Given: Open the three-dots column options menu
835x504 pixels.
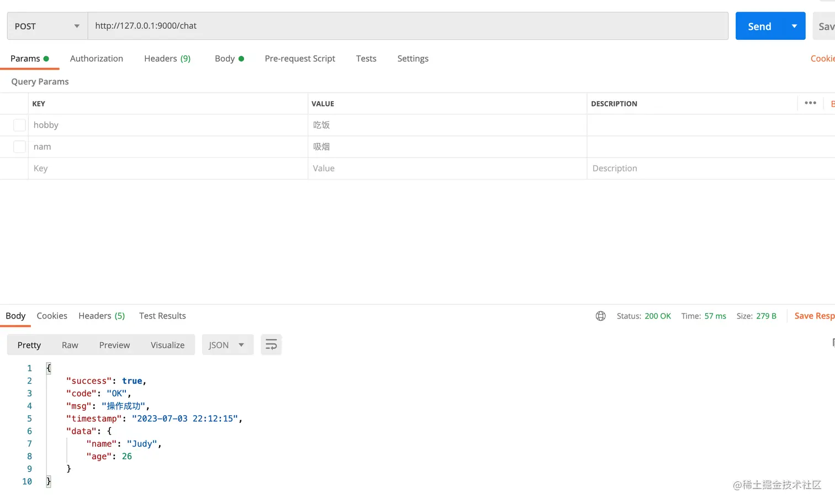Looking at the screenshot, I should 810,103.
